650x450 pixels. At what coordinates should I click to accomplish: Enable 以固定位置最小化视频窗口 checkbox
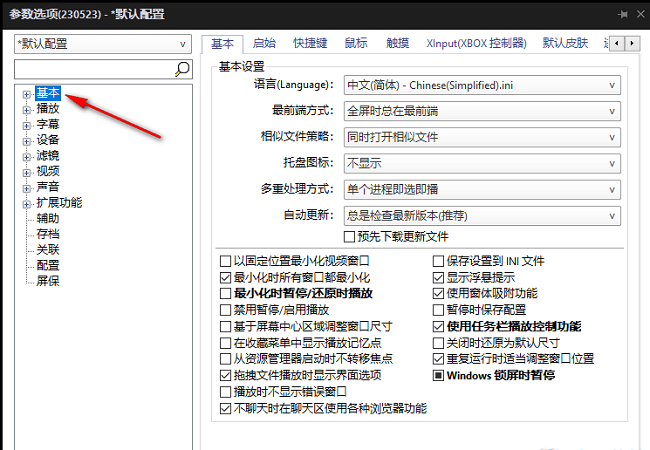click(225, 261)
